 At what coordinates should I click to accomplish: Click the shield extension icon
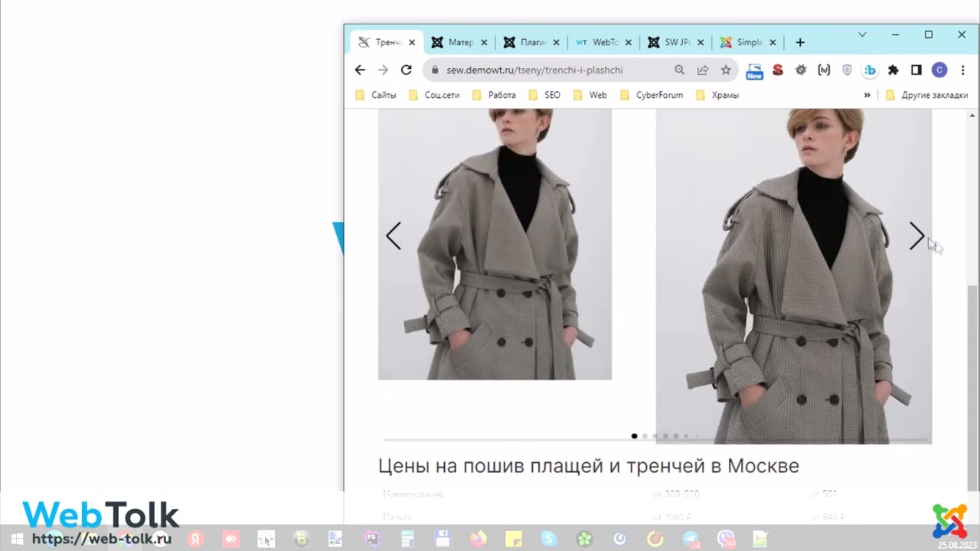pyautogui.click(x=847, y=70)
